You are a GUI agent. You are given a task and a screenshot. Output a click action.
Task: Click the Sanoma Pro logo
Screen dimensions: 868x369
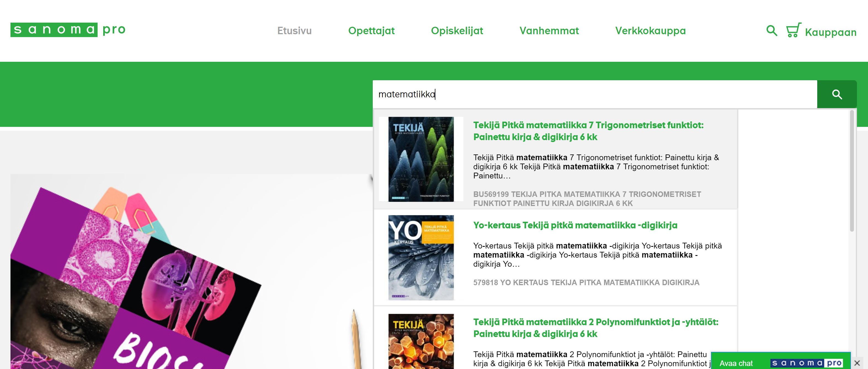click(x=68, y=30)
